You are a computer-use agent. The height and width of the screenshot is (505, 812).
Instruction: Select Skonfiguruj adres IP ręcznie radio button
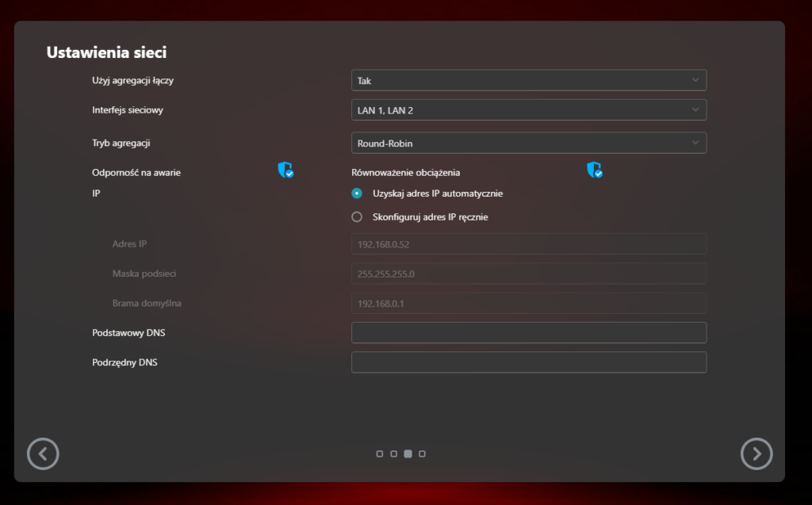[x=357, y=217]
